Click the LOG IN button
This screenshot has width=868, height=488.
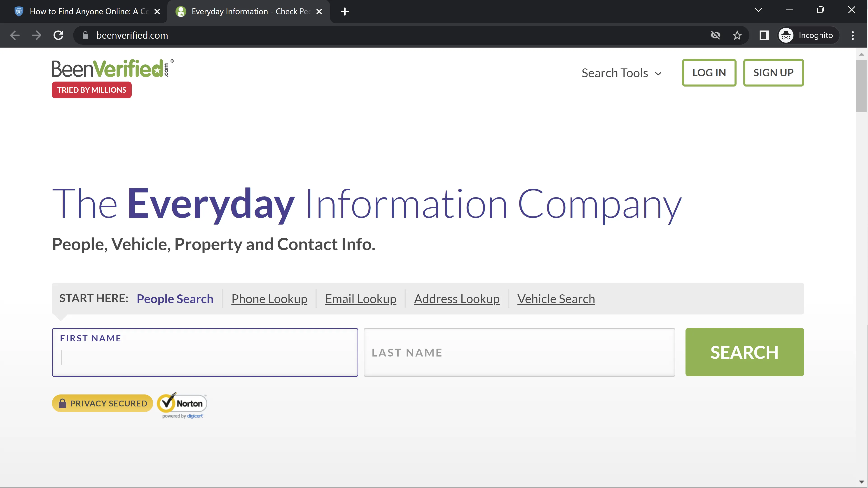pos(709,73)
